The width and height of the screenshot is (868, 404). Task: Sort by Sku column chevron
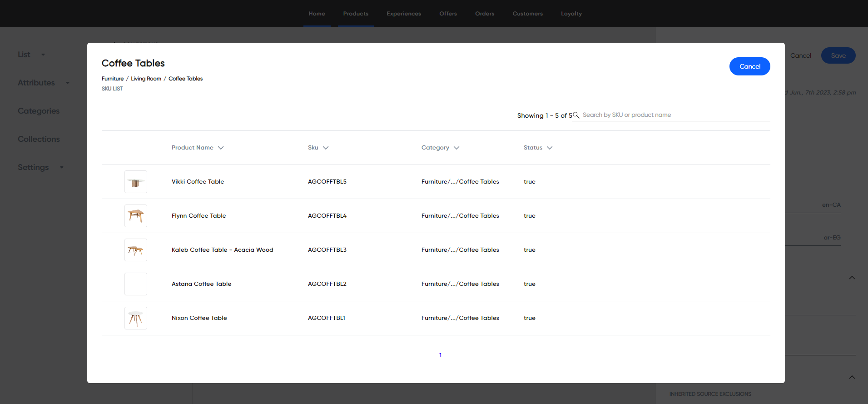(x=326, y=148)
